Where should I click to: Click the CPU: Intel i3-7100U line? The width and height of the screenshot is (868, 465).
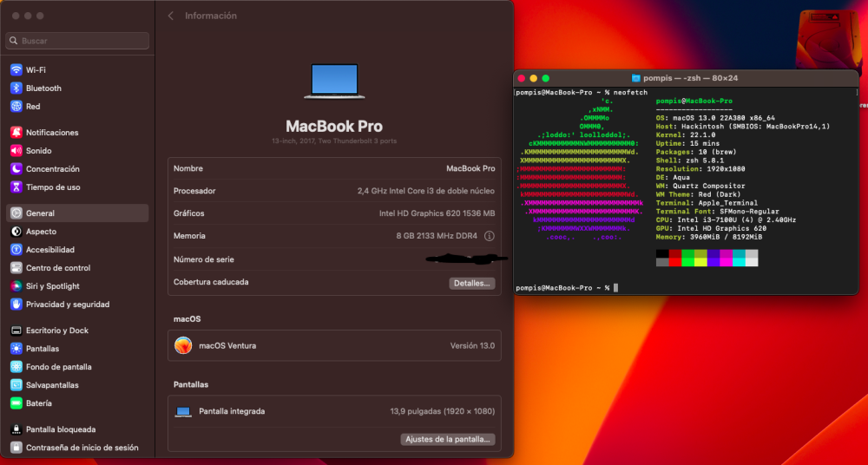click(726, 220)
